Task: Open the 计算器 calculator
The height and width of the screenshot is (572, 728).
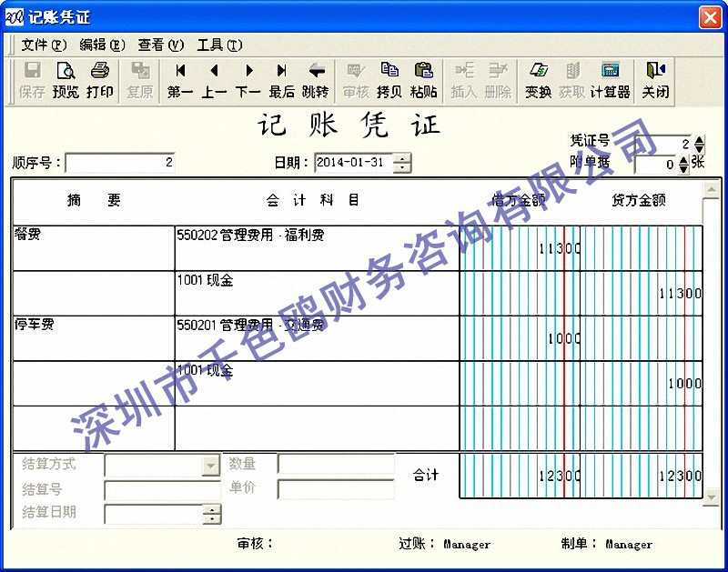Action: (x=610, y=80)
